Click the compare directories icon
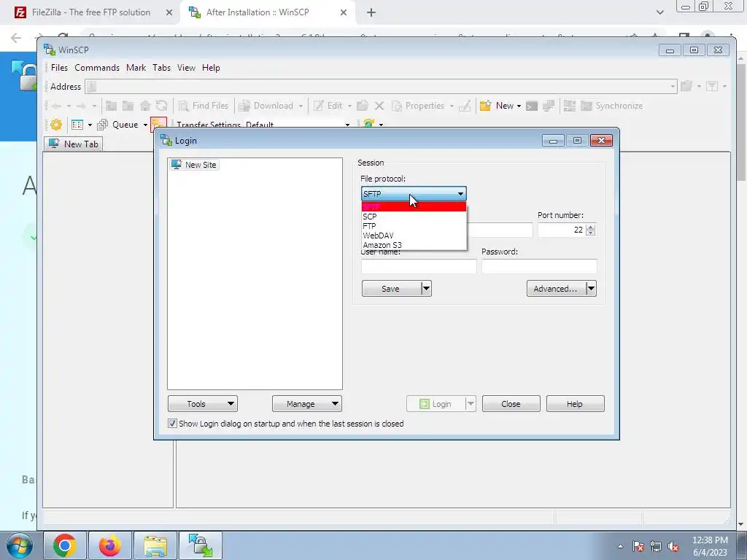This screenshot has height=560, width=747. coord(569,106)
